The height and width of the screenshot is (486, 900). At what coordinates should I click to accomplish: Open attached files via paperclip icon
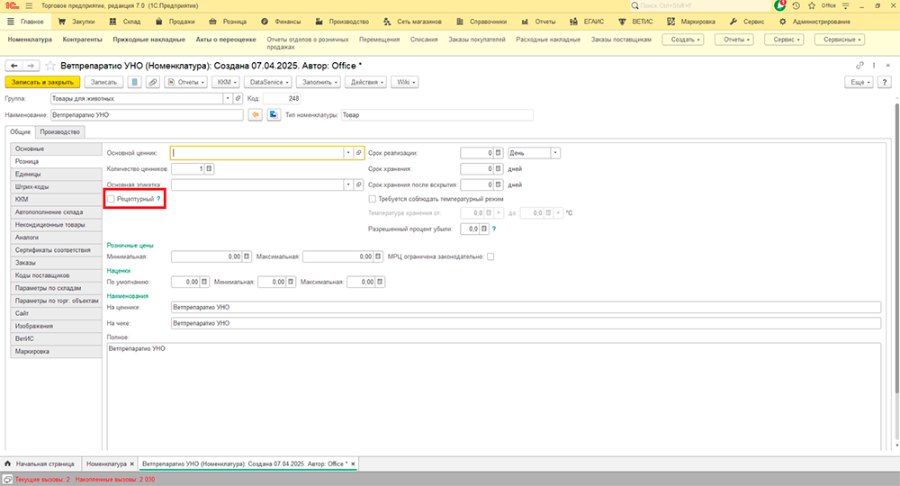tap(153, 82)
